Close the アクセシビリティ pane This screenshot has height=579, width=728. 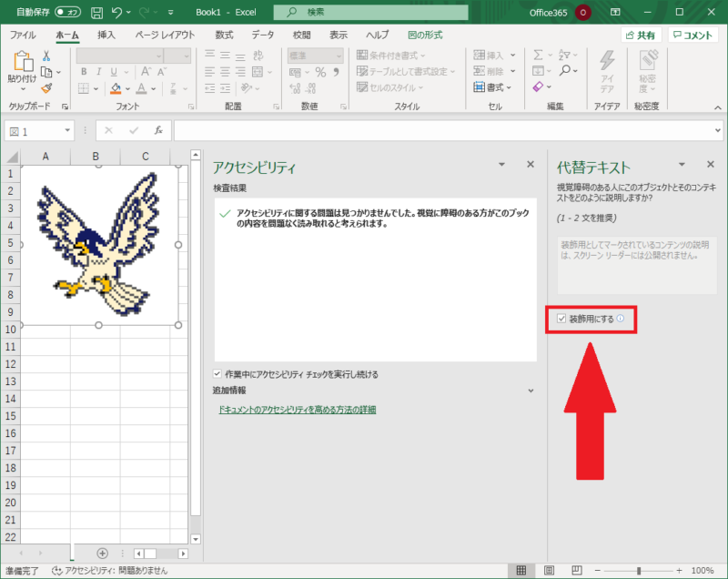pyautogui.click(x=531, y=165)
